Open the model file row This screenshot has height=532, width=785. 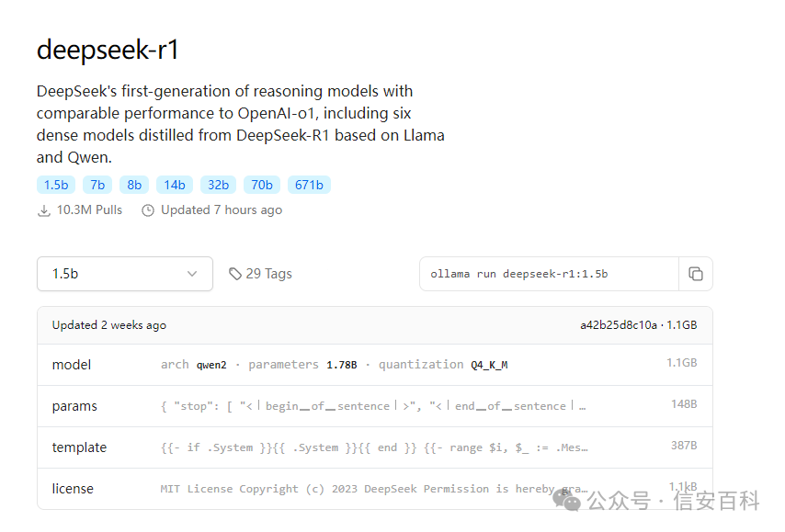click(375, 365)
